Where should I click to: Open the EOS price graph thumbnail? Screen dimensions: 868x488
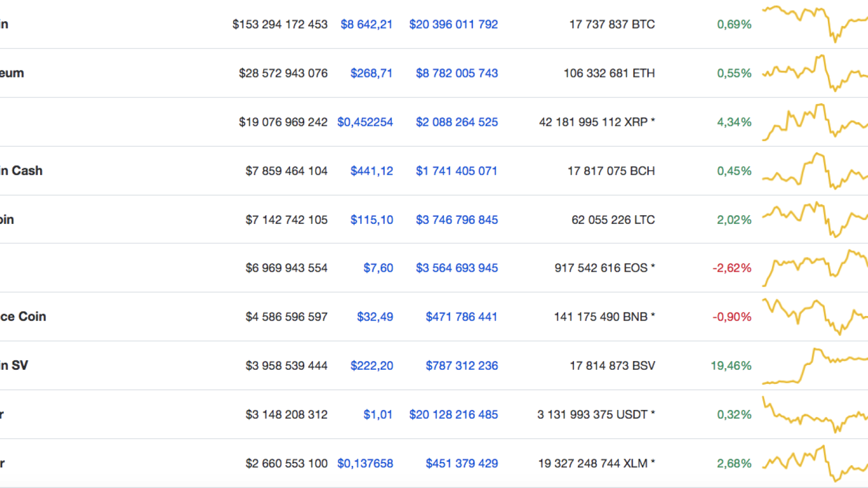tap(815, 268)
